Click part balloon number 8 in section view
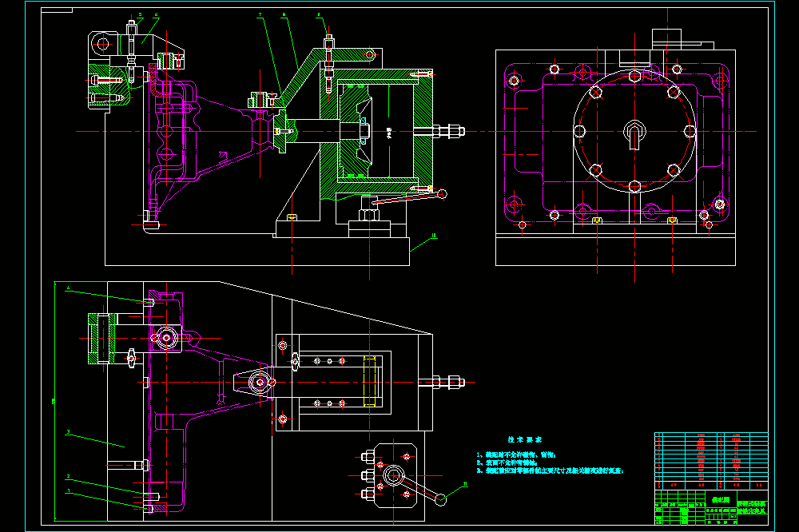The width and height of the screenshot is (799, 532). point(284,15)
